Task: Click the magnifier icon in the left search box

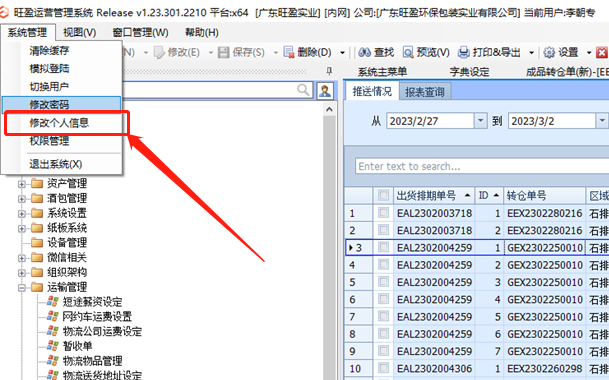Action: (x=303, y=90)
